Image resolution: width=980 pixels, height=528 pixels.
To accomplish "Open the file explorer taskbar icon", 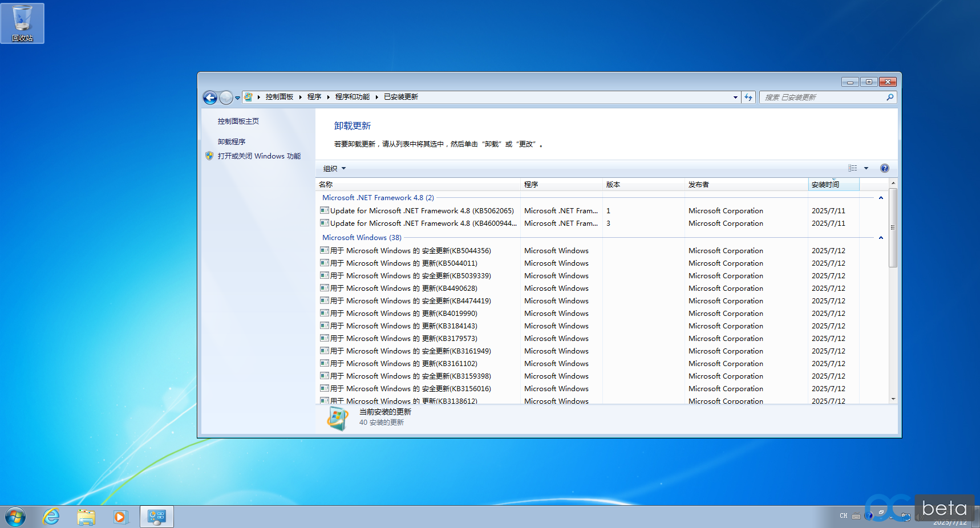I will [x=86, y=517].
